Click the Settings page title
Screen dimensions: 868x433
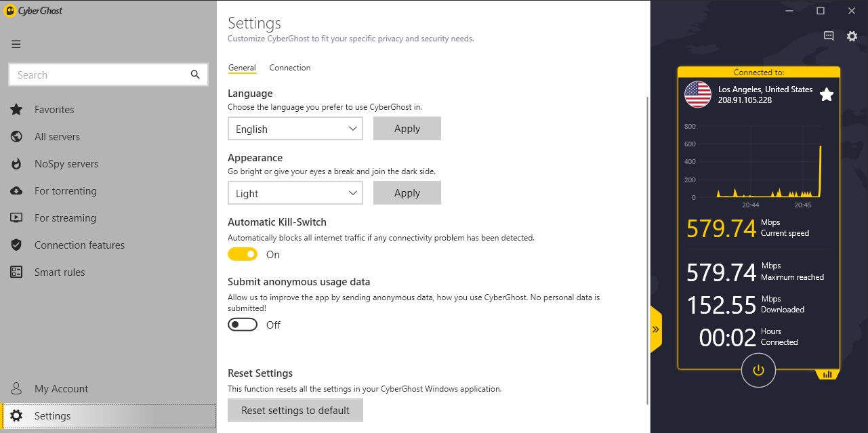pos(254,23)
